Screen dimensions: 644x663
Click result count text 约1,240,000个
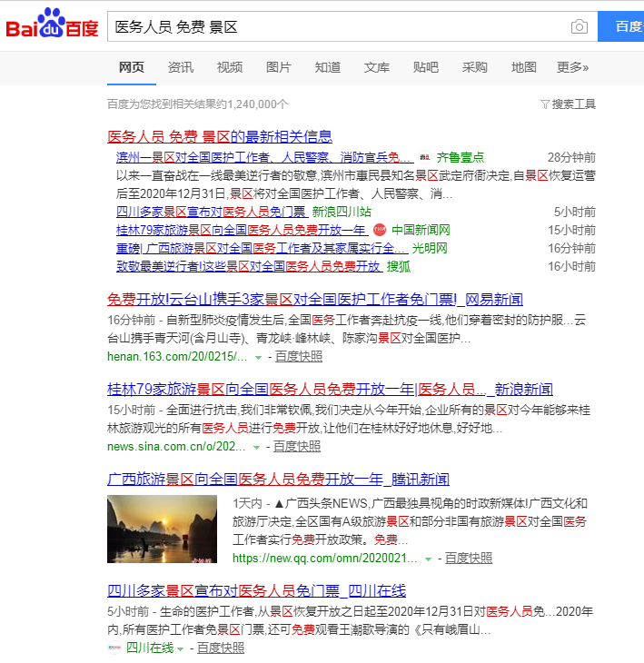pos(252,104)
